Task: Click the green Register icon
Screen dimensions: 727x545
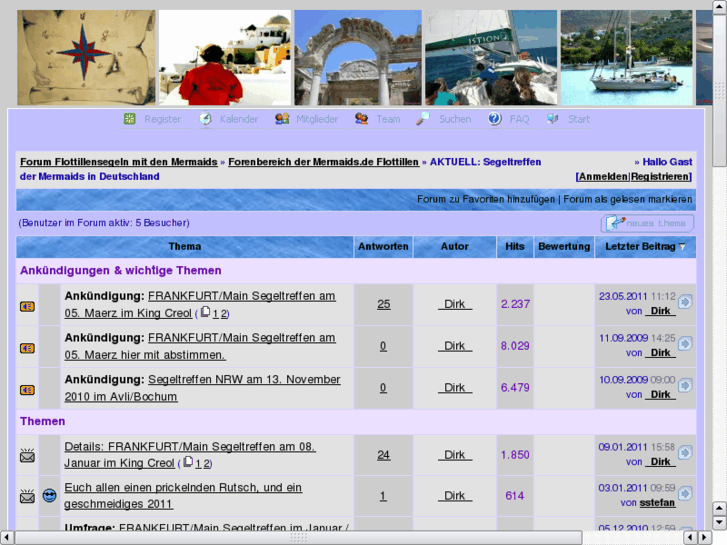Action: (x=129, y=119)
